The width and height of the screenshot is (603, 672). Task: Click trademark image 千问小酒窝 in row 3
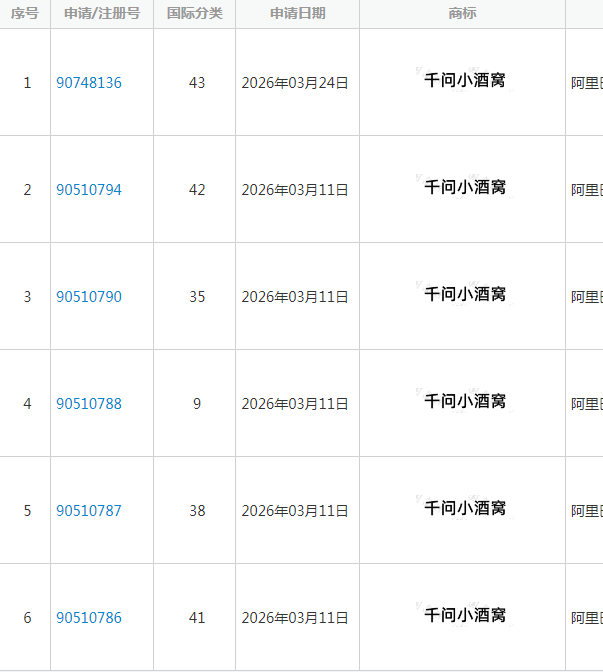click(x=465, y=294)
